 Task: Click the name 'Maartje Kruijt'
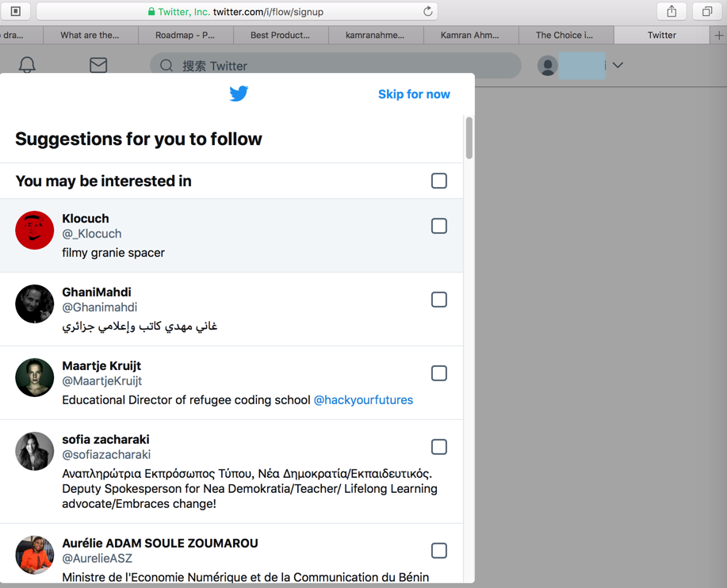[x=101, y=365]
